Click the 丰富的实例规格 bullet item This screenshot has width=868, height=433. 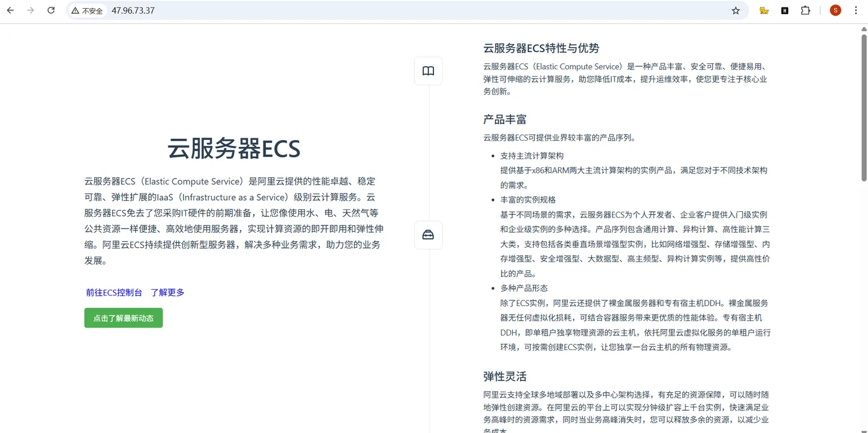(x=528, y=199)
